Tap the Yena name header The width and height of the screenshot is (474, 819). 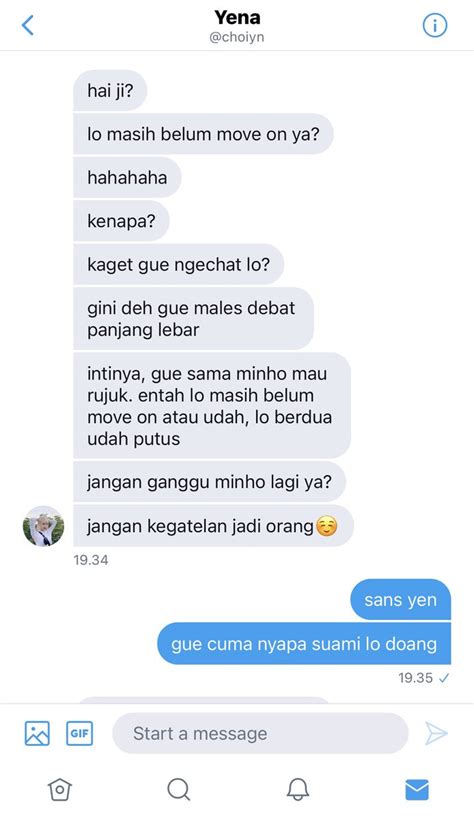click(237, 17)
